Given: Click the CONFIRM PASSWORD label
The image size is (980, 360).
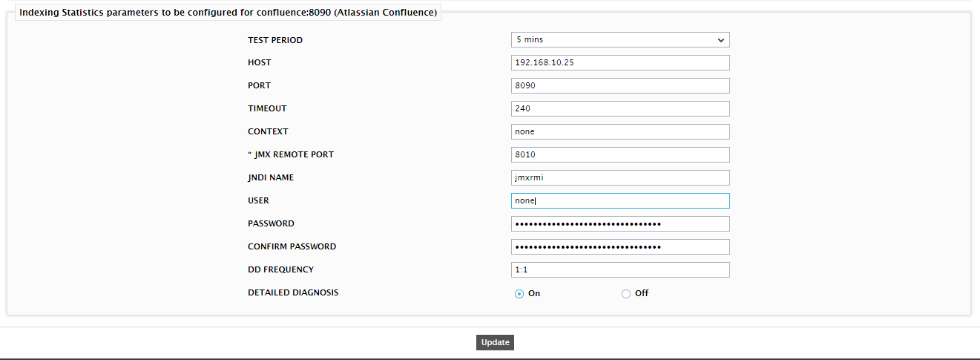Looking at the screenshot, I should tap(292, 246).
